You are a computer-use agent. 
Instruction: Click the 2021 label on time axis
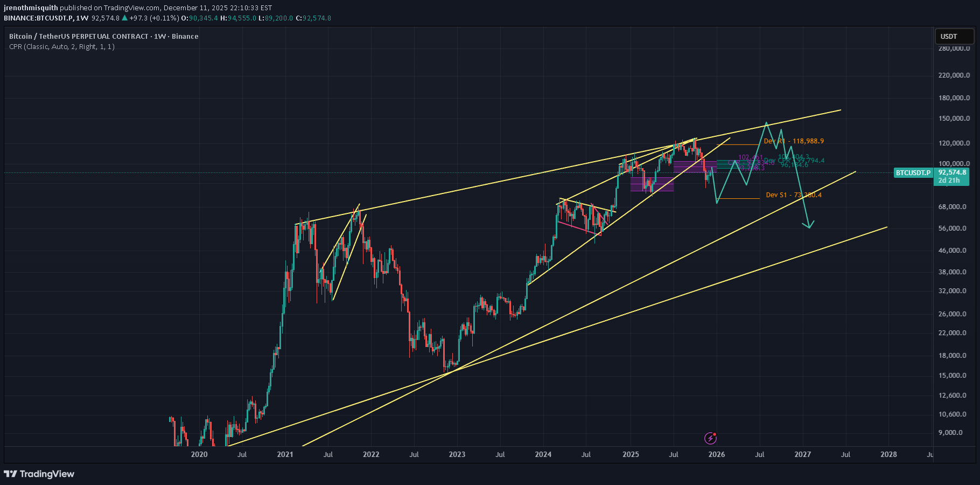tap(285, 454)
